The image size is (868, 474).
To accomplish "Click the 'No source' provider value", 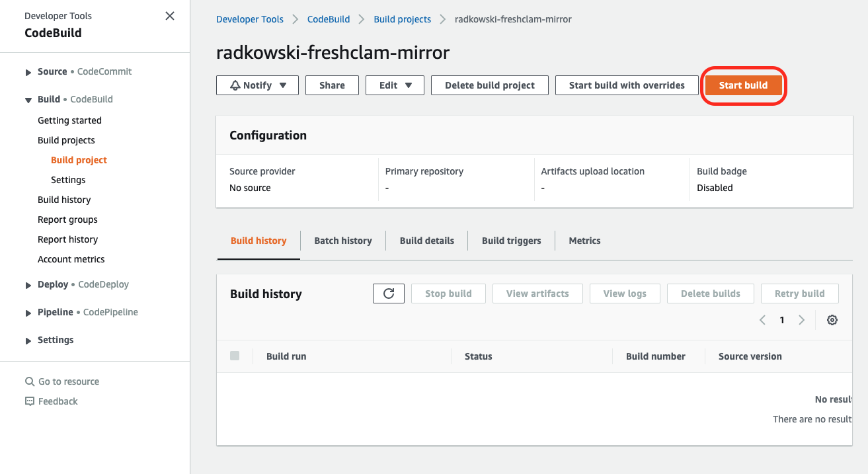I will [x=250, y=188].
